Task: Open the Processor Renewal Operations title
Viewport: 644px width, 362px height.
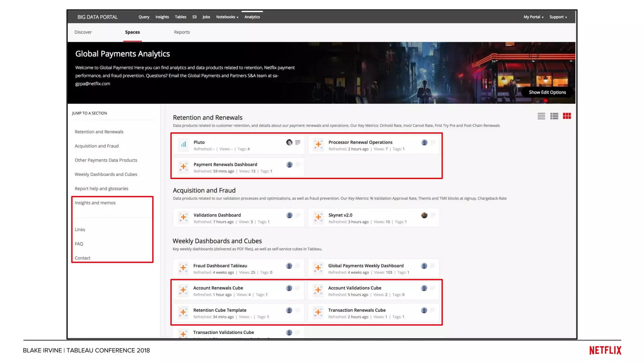Action: (x=360, y=142)
